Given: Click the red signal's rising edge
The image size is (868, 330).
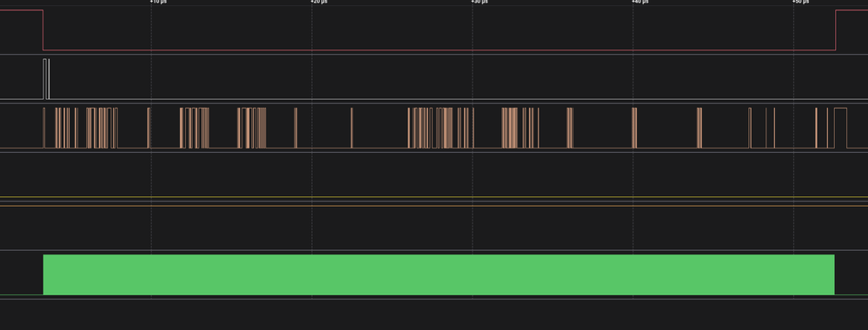Looking at the screenshot, I should click(x=835, y=30).
